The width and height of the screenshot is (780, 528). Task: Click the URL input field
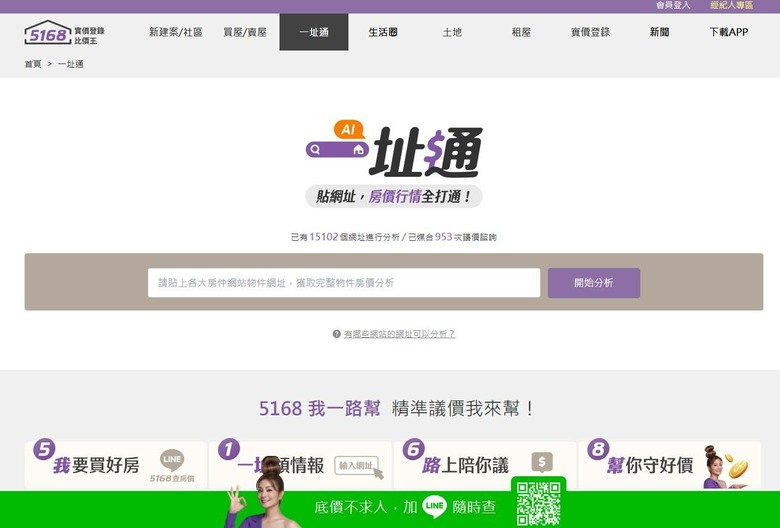click(x=344, y=283)
